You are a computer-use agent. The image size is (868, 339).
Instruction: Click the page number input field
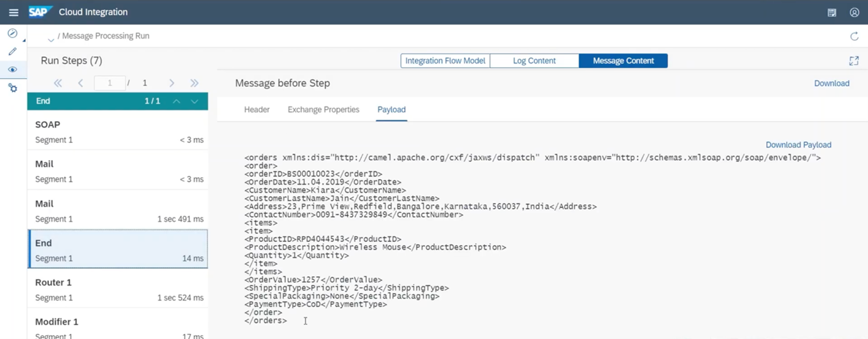tap(110, 83)
